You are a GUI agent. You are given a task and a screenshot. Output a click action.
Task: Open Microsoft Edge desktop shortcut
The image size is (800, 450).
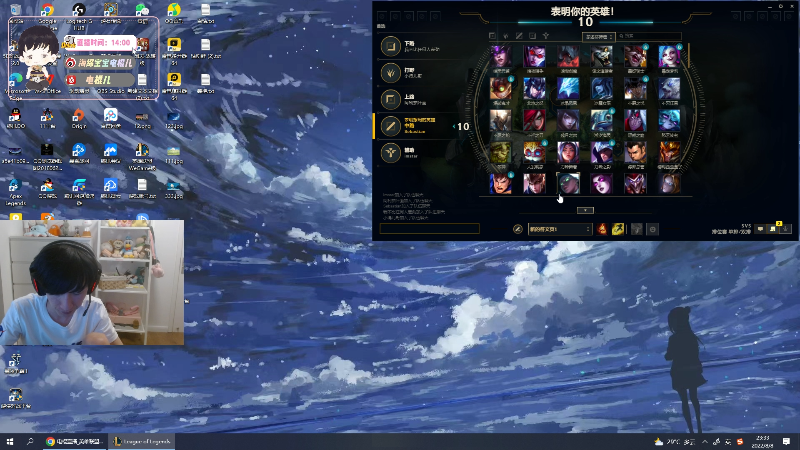(x=16, y=85)
